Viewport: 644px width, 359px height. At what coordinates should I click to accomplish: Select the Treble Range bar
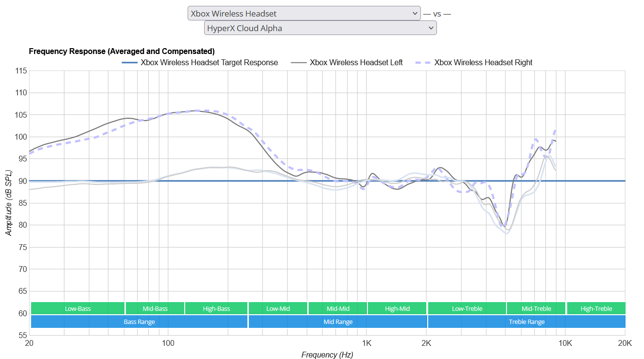527,322
